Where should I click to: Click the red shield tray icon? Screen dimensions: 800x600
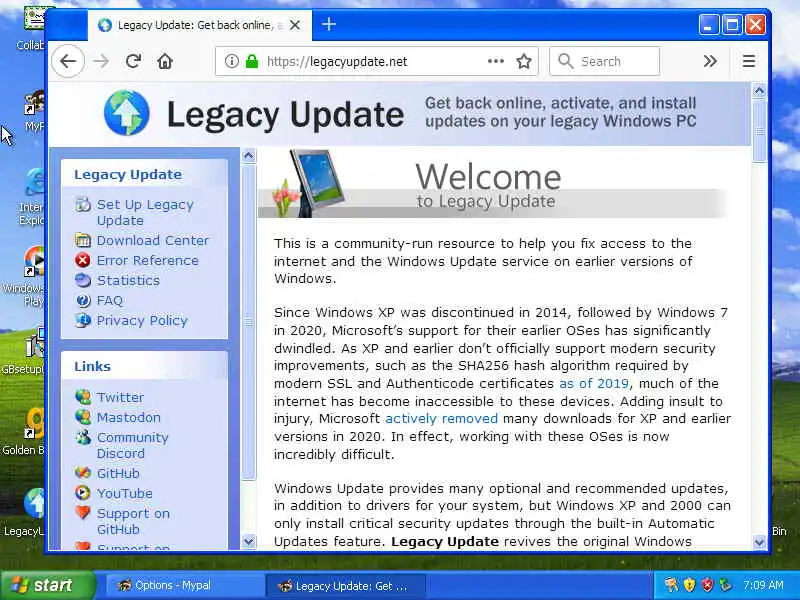tap(707, 585)
